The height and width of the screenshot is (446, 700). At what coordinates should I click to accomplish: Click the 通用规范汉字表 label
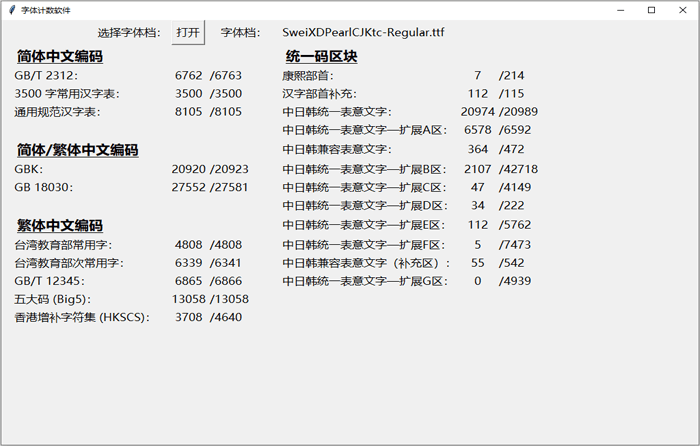click(x=57, y=112)
